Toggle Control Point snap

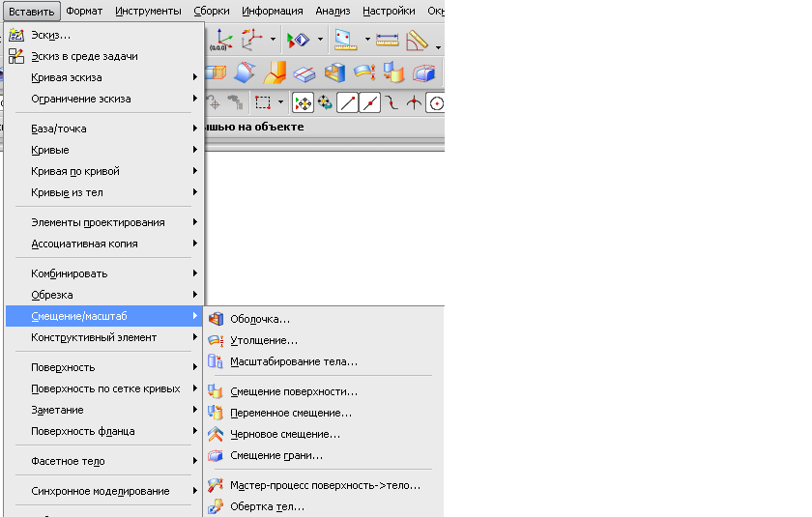pyautogui.click(x=392, y=103)
